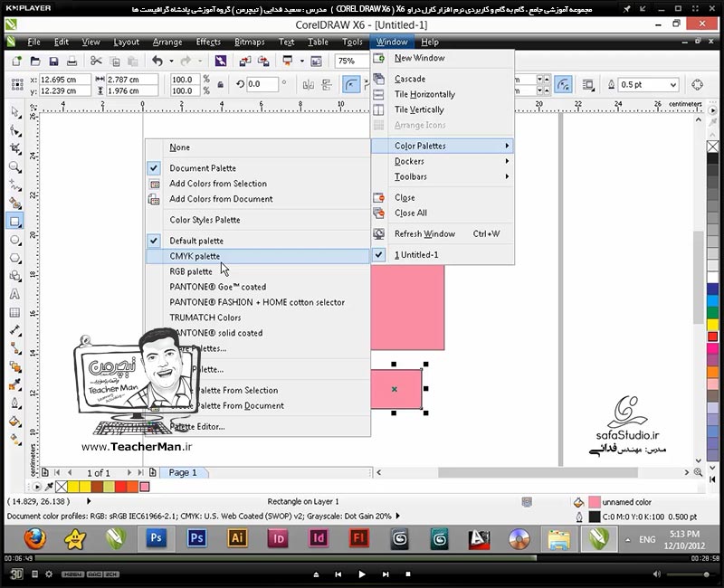724x588 pixels.
Task: Click the X position input field
Action: [x=64, y=80]
